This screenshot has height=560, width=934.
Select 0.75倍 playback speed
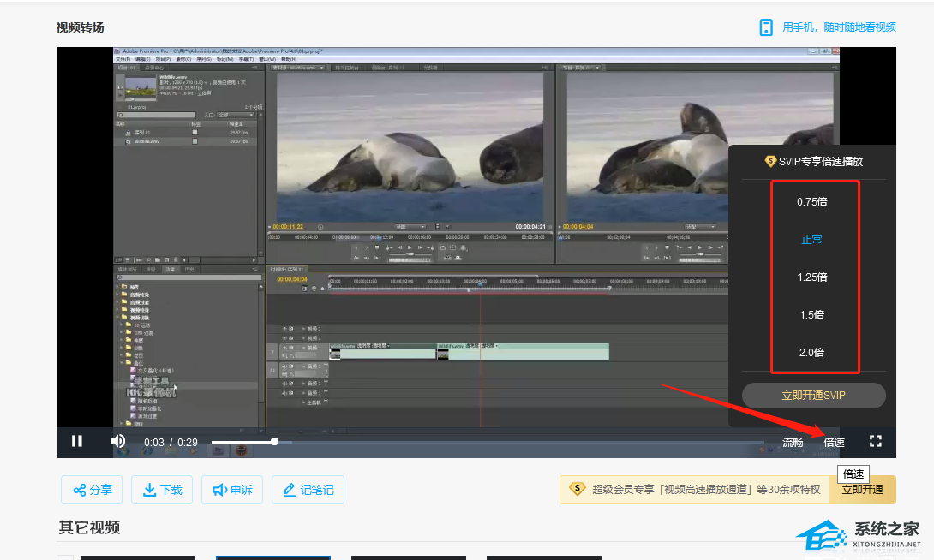[x=811, y=202]
